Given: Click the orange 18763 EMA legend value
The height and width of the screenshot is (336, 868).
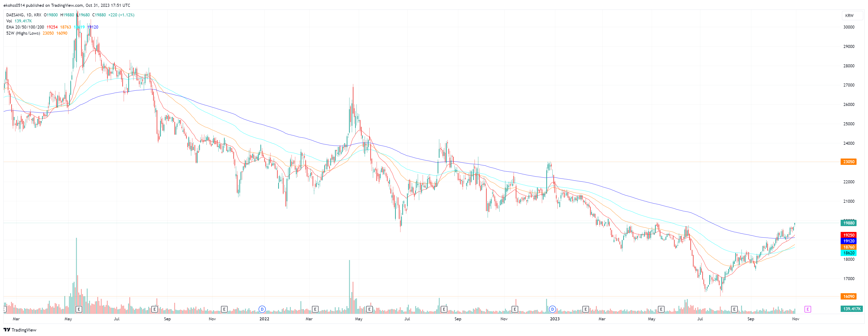Looking at the screenshot, I should coord(65,27).
